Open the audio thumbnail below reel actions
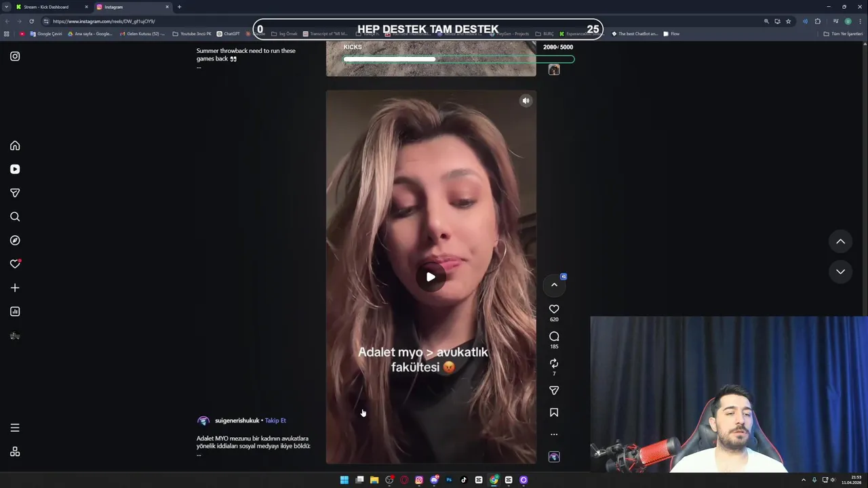The height and width of the screenshot is (488, 868). 554,457
